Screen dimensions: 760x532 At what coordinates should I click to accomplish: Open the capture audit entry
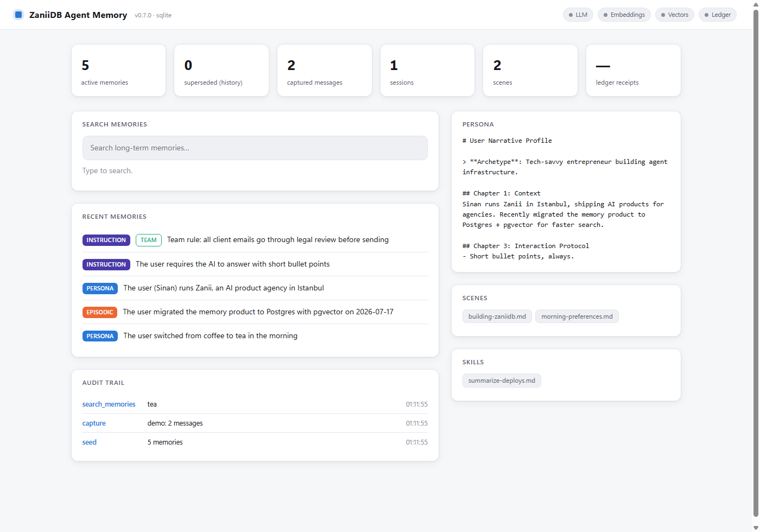[94, 423]
